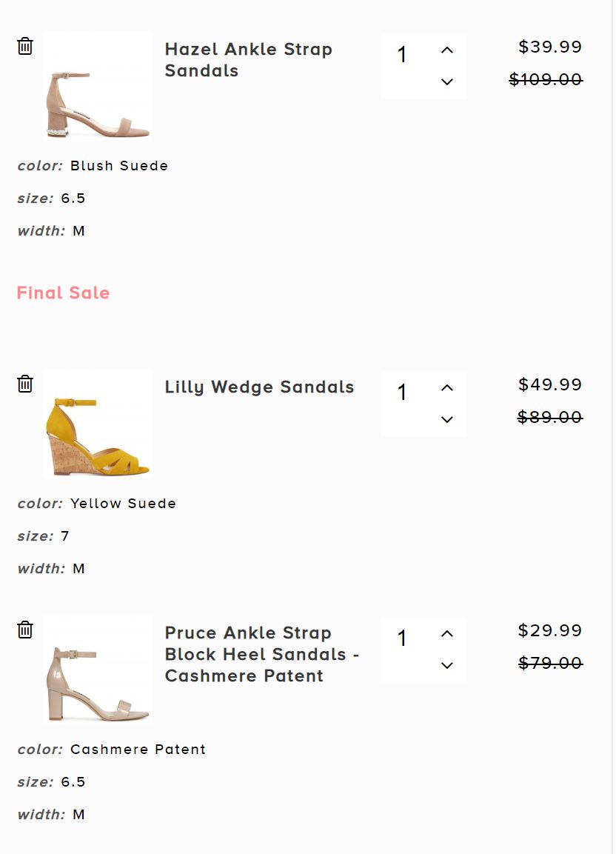Raise quantity of Pruce Block Heel Sandals
Image resolution: width=616 pixels, height=854 pixels.
pyautogui.click(x=446, y=634)
